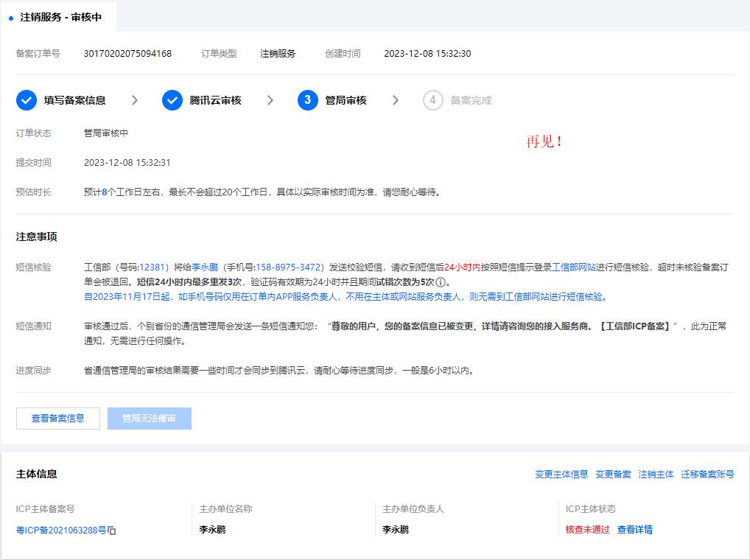Click the order number 30170202075094168
This screenshot has height=560, width=750.
coord(127,54)
